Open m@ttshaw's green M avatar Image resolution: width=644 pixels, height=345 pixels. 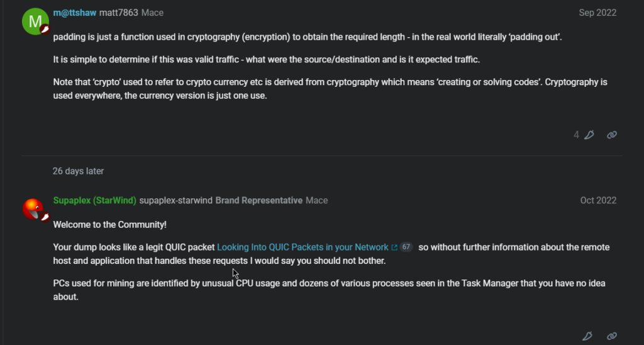[35, 21]
